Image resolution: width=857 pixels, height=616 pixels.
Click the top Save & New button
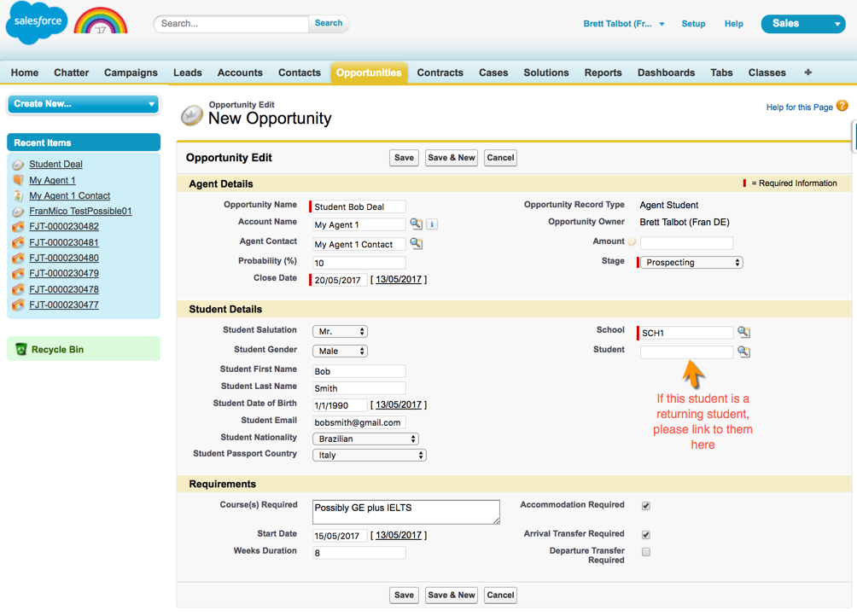pyautogui.click(x=452, y=158)
